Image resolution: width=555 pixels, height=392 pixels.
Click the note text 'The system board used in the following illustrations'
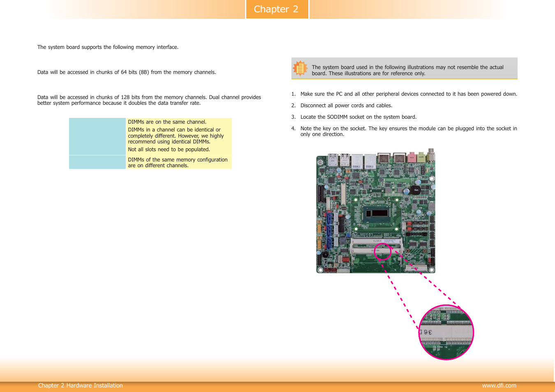tap(407, 70)
